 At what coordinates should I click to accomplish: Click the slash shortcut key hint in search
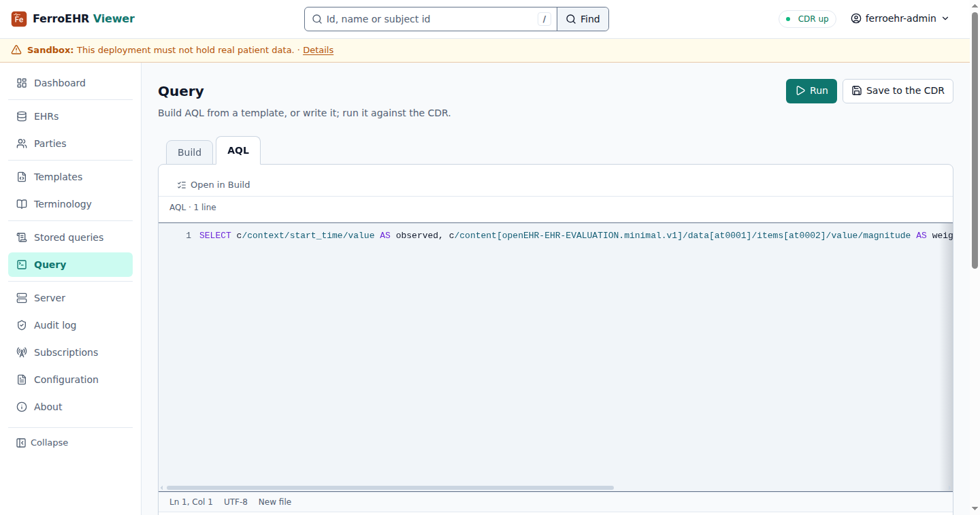pos(544,19)
